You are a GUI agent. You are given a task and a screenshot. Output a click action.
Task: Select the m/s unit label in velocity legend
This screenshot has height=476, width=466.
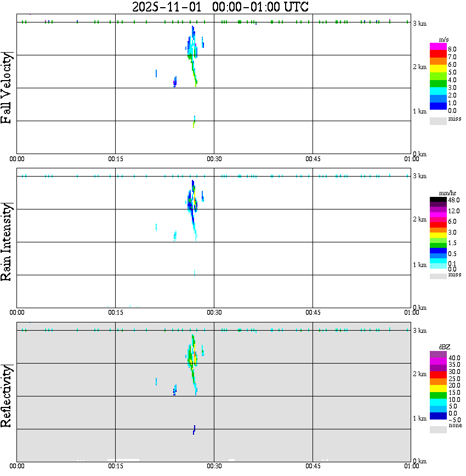[x=444, y=40]
